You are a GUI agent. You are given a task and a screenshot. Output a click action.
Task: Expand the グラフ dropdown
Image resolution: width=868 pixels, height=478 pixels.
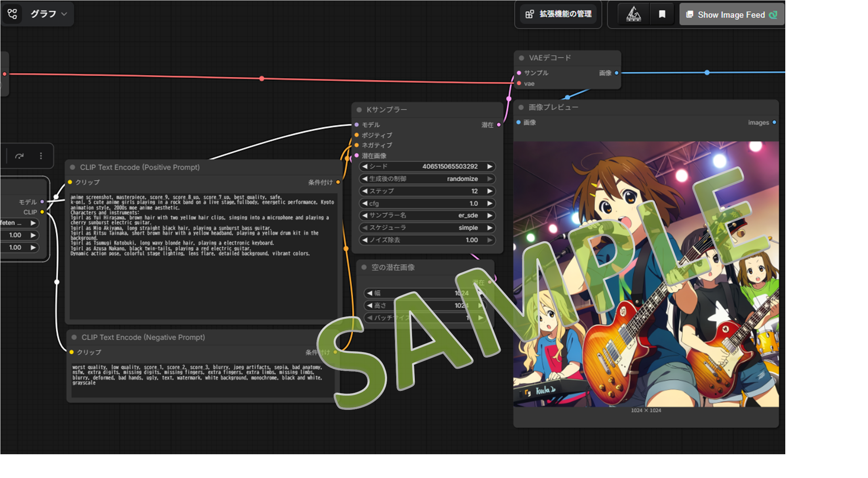coord(49,14)
